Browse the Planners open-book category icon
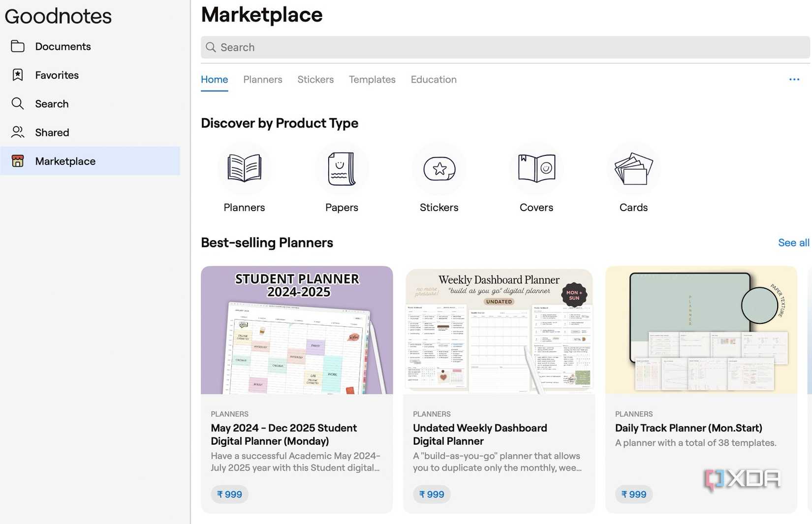The height and width of the screenshot is (524, 812). click(x=244, y=169)
